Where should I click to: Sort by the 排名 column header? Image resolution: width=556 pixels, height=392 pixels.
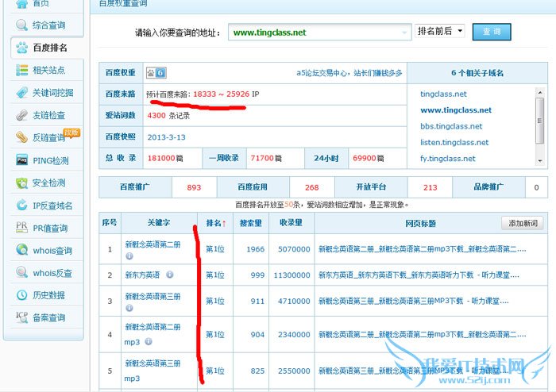click(215, 223)
